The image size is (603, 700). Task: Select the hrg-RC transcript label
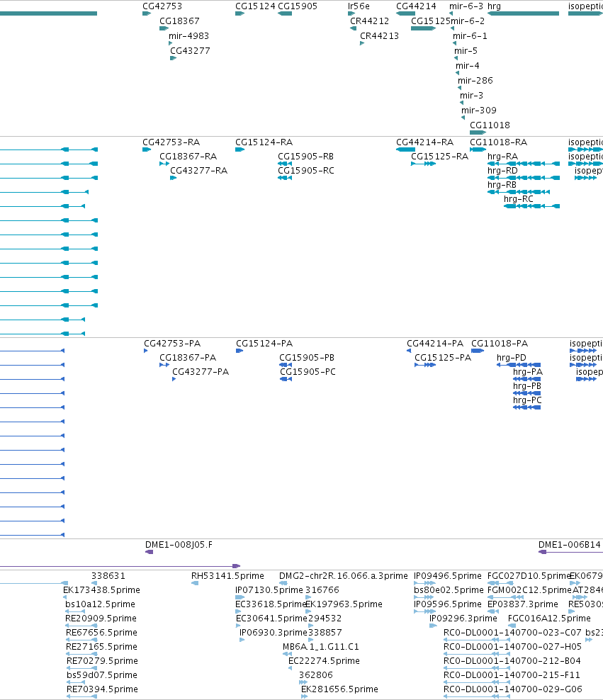click(x=519, y=199)
